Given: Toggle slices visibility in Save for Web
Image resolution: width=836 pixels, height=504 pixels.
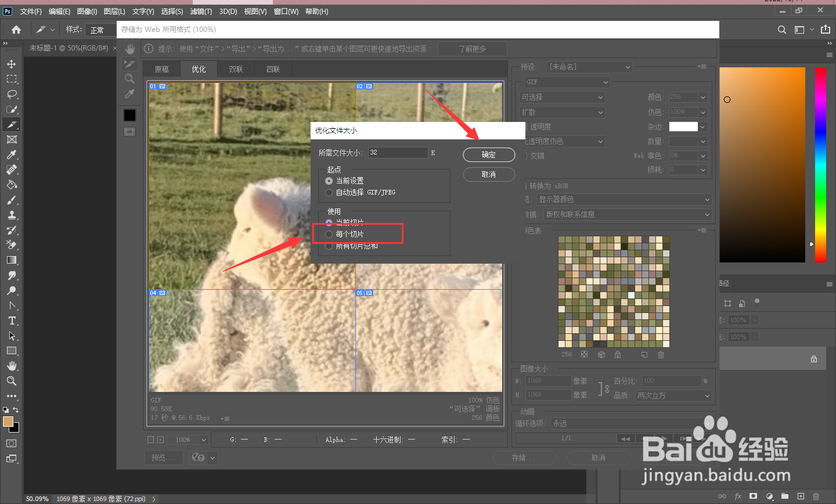Looking at the screenshot, I should pos(129,132).
